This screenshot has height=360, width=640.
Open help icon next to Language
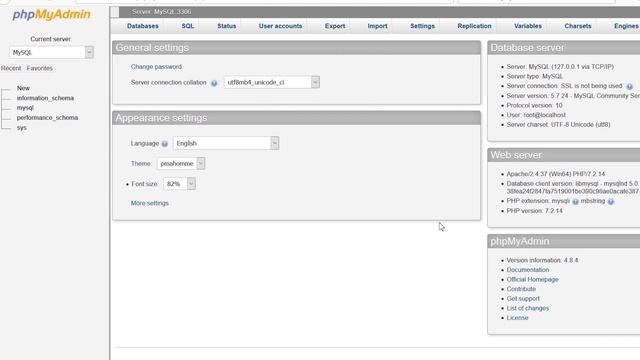click(x=164, y=144)
